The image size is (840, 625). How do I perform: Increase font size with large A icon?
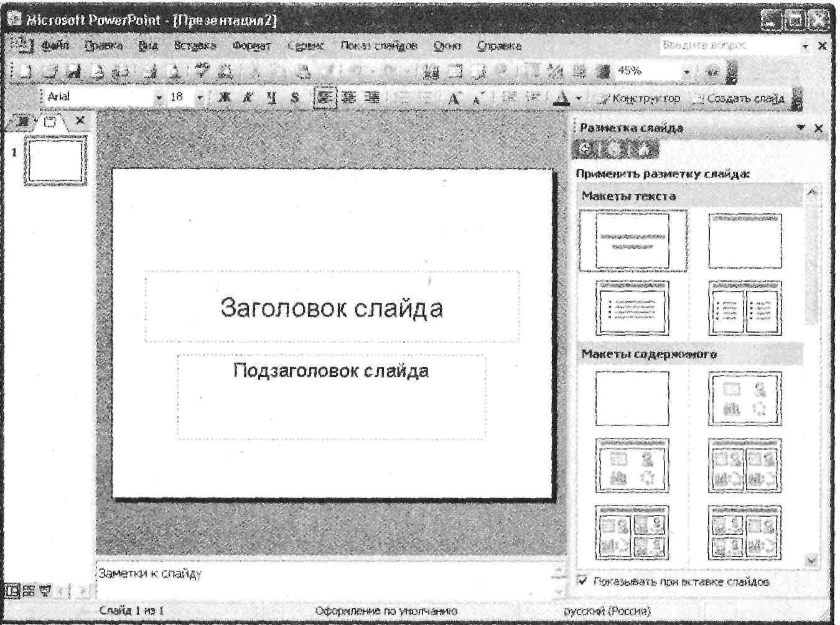[454, 98]
